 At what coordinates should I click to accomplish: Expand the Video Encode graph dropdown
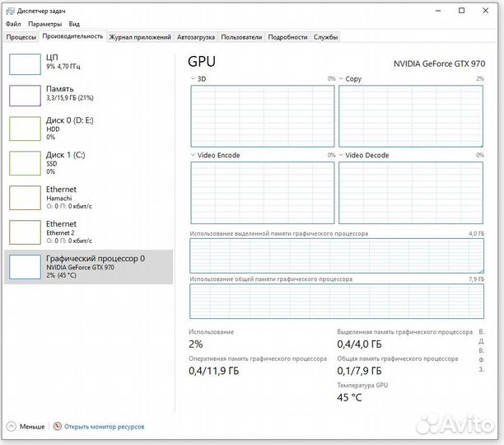click(192, 155)
